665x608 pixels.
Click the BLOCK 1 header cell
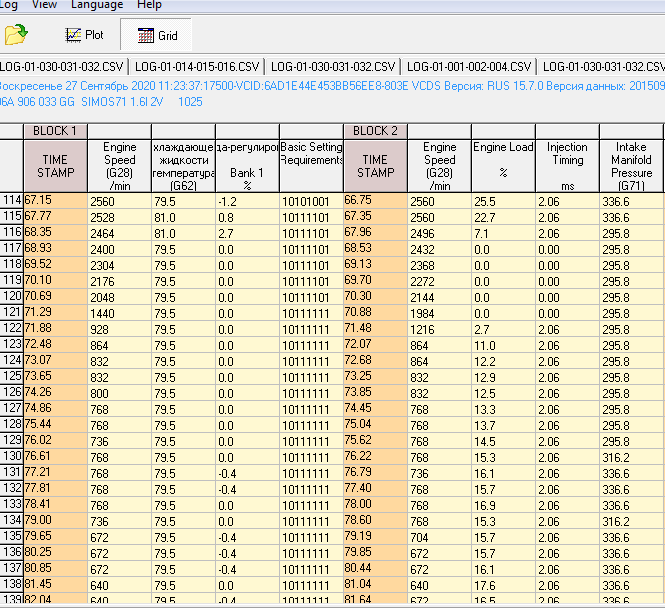pos(56,131)
